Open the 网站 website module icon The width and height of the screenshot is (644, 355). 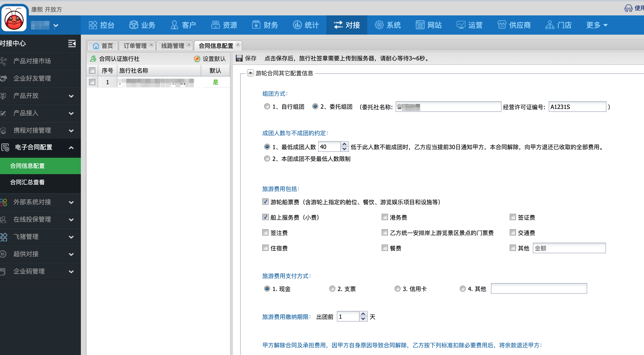(x=420, y=25)
